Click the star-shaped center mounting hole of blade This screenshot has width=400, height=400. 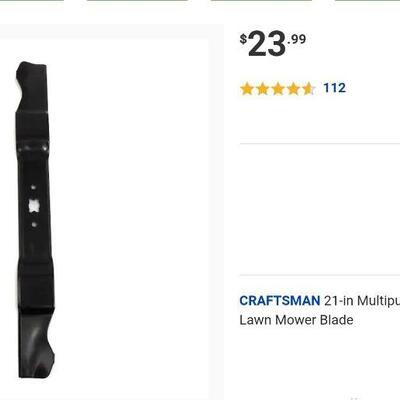point(34,206)
